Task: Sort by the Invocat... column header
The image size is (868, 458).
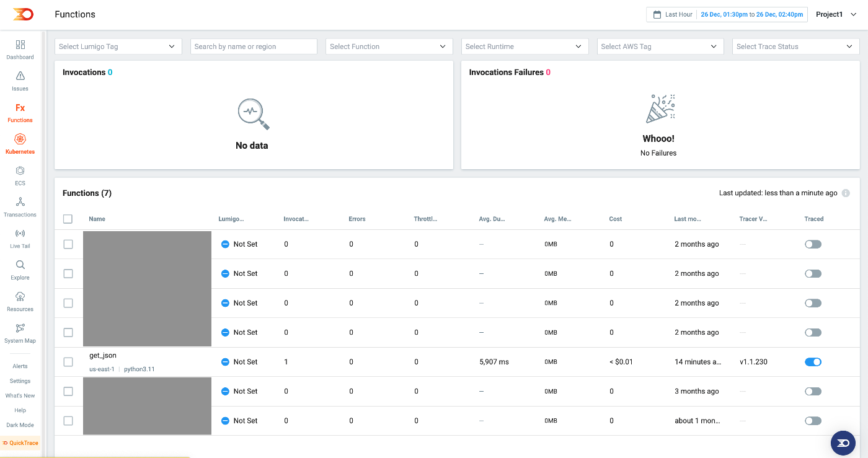Action: pyautogui.click(x=296, y=219)
